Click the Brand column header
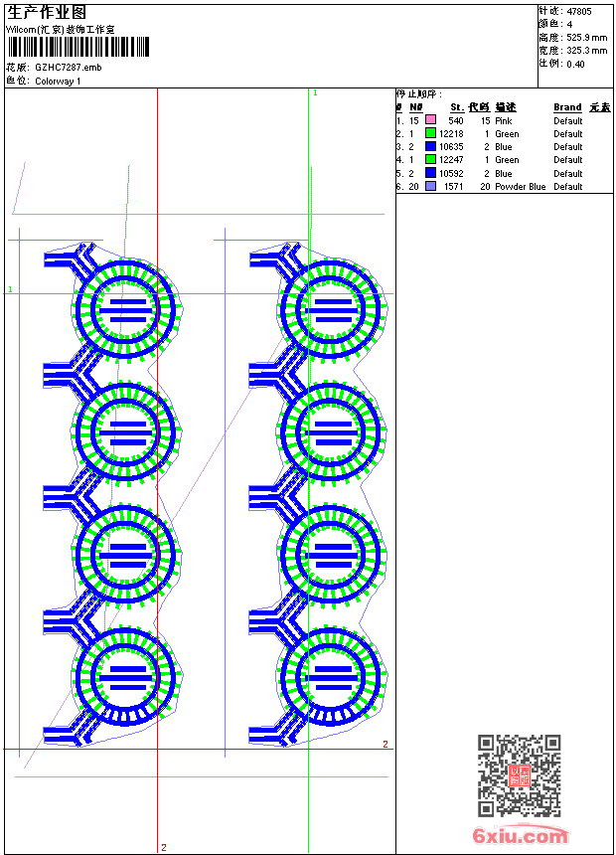Viewport: 616px width, 855px height. click(567, 107)
